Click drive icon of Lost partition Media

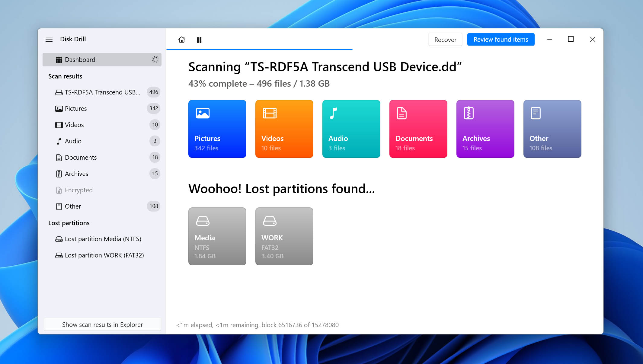click(59, 239)
